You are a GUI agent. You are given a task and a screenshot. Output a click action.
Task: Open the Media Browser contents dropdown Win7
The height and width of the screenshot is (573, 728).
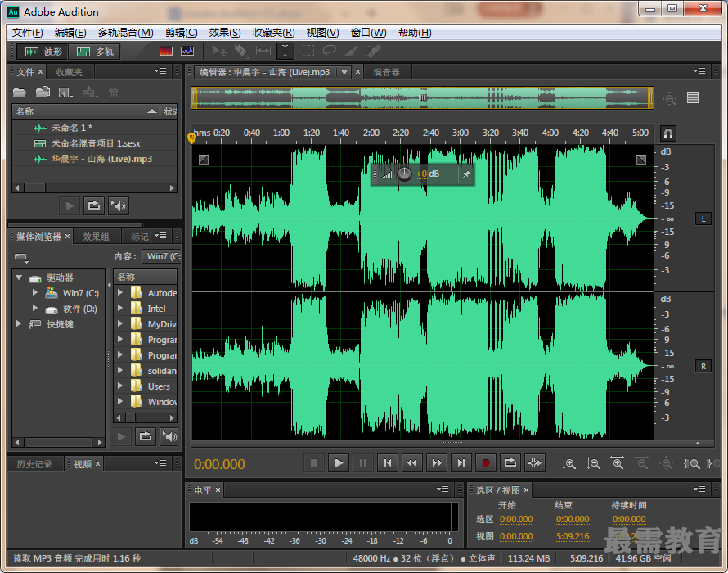click(162, 256)
